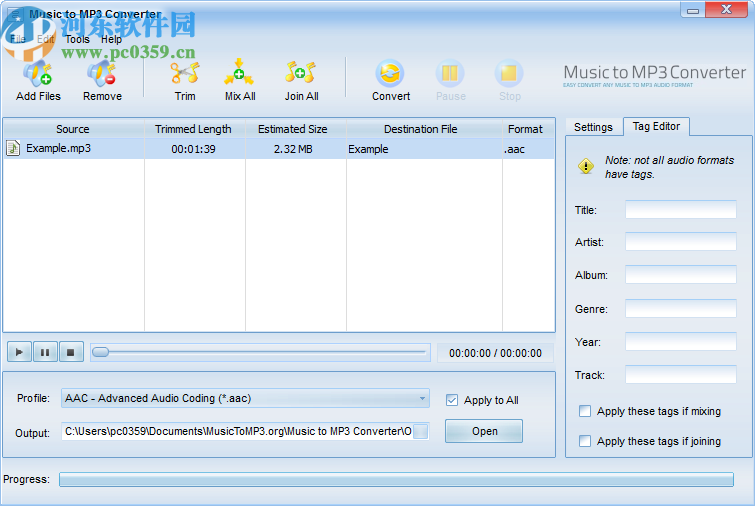The width and height of the screenshot is (755, 506).
Task: Open the Tools menu
Action: point(78,39)
